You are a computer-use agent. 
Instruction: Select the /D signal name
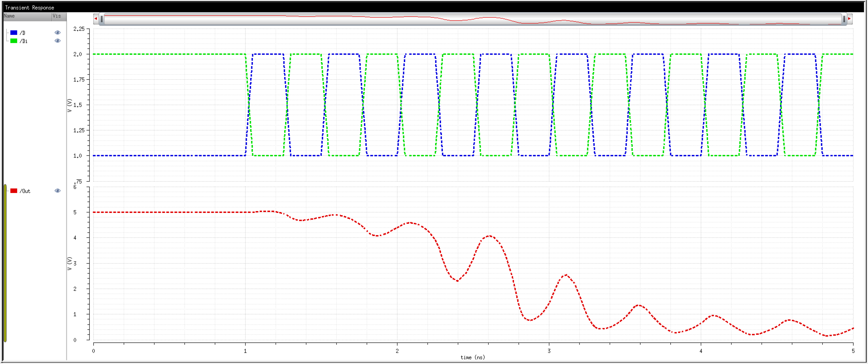pyautogui.click(x=23, y=33)
